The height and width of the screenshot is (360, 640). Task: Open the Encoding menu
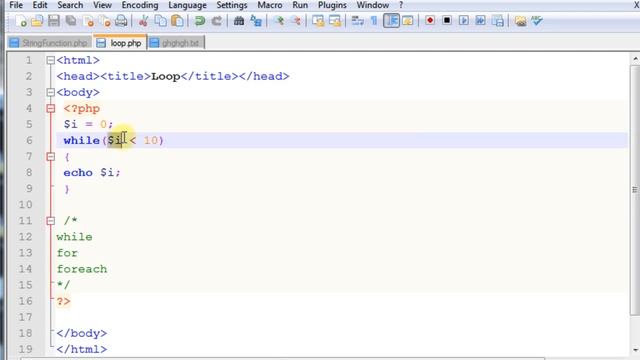(x=140, y=5)
